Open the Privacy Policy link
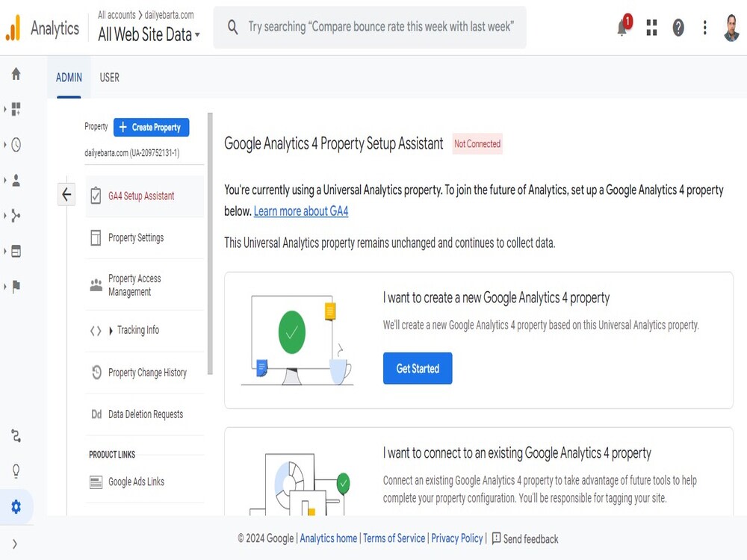The height and width of the screenshot is (560, 747). click(457, 538)
